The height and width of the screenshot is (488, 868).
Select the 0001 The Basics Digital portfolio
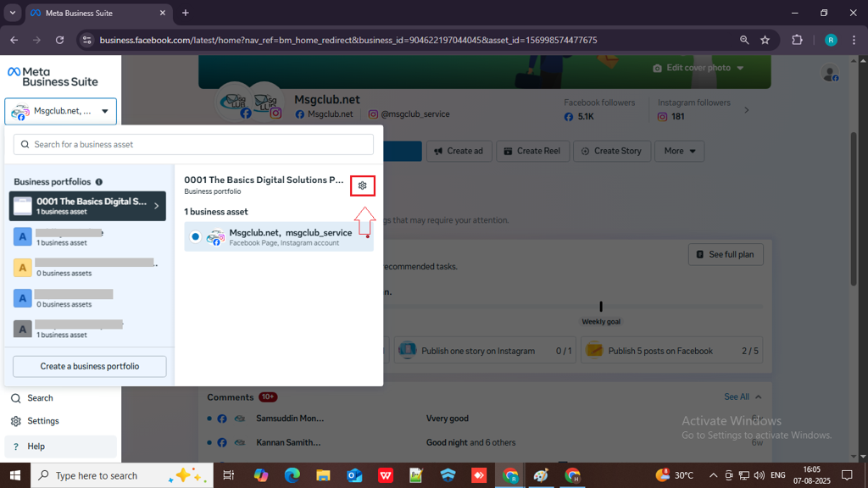87,206
